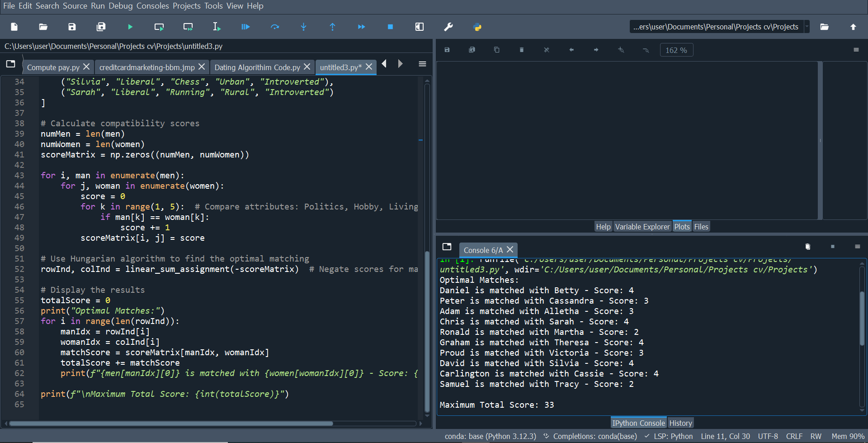Create a new file with toolbar icon
This screenshot has width=868, height=443.
point(14,27)
